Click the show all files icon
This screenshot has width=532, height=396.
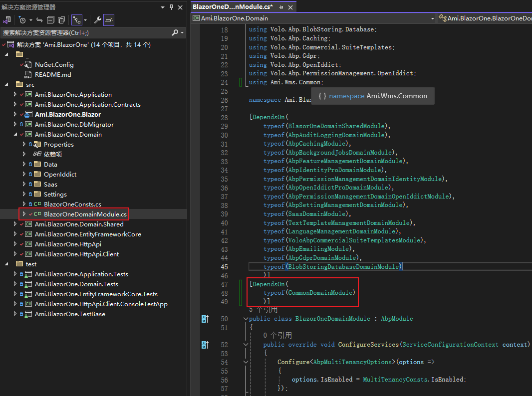61,20
